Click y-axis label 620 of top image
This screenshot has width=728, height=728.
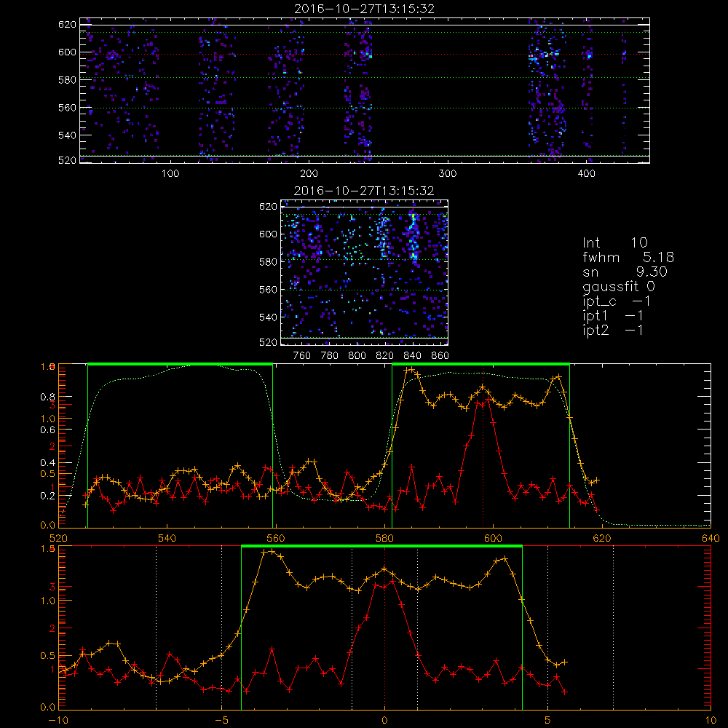pyautogui.click(x=67, y=24)
